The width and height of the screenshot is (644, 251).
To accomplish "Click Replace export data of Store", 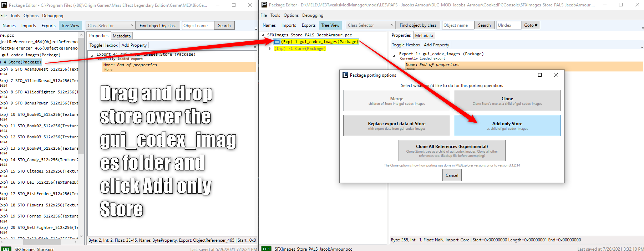I will [x=397, y=125].
